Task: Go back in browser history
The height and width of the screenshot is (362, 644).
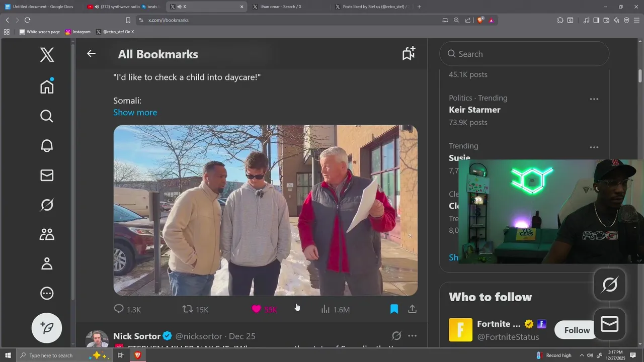Action: pyautogui.click(x=7, y=20)
